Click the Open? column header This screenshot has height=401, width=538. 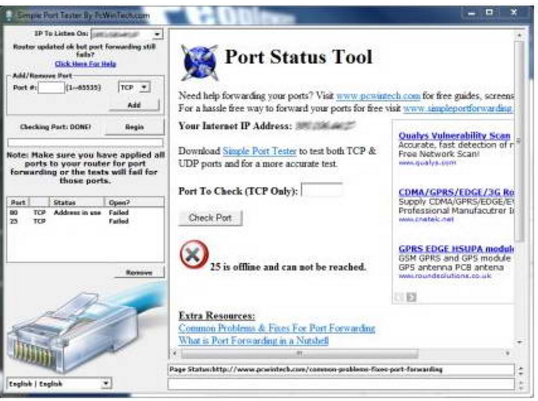coord(134,202)
